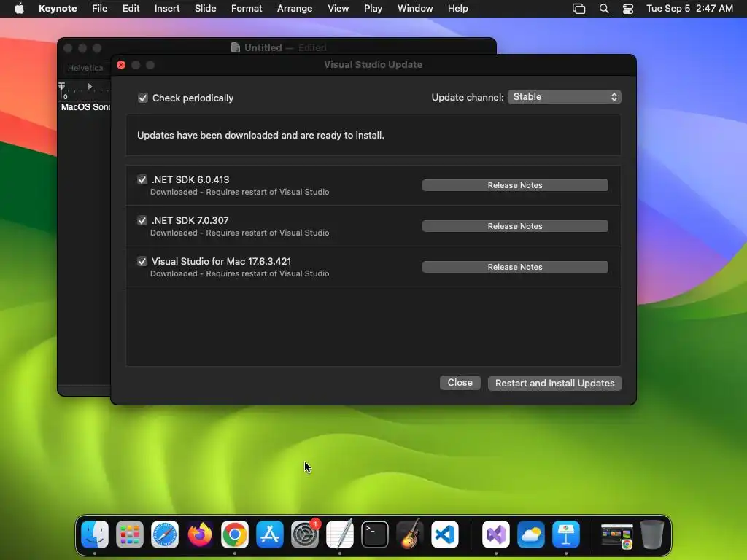
Task: Launch GarageBand from the dock
Action: 410,534
